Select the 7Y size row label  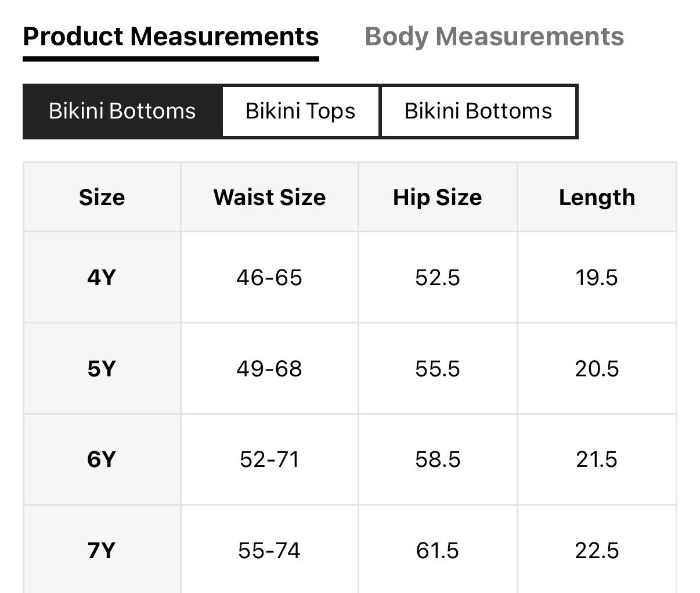pyautogui.click(x=102, y=549)
